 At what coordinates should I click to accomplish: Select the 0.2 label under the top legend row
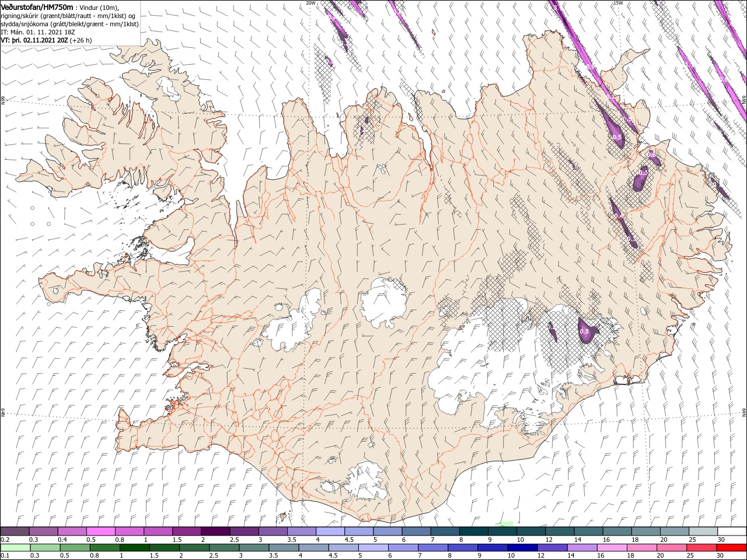tap(5, 540)
